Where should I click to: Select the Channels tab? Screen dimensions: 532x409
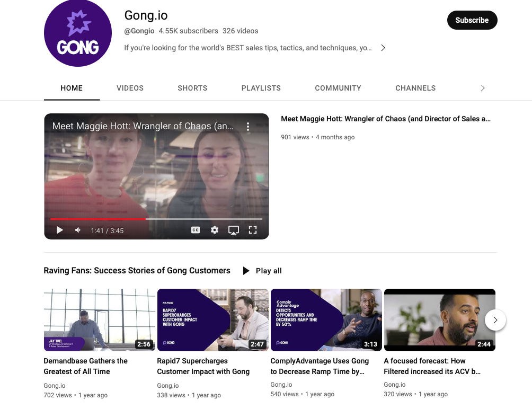415,88
